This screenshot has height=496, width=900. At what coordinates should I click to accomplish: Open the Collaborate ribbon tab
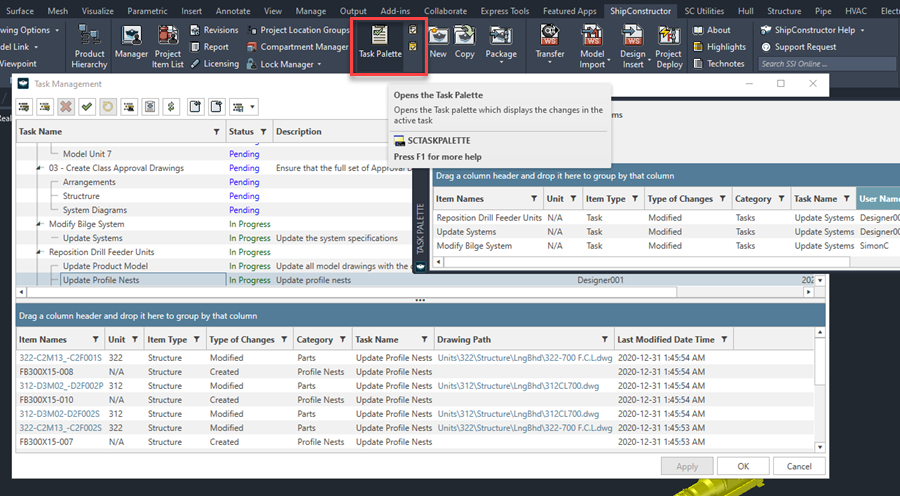(x=445, y=11)
